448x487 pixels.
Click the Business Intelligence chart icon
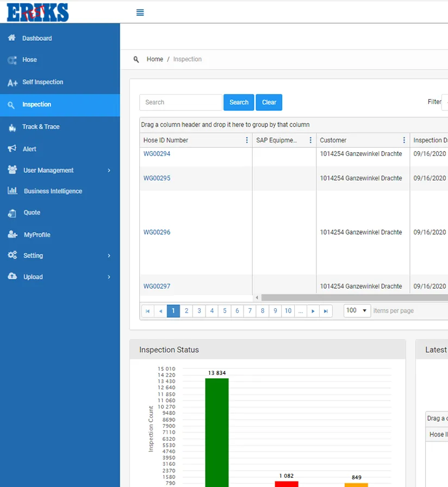tap(12, 191)
